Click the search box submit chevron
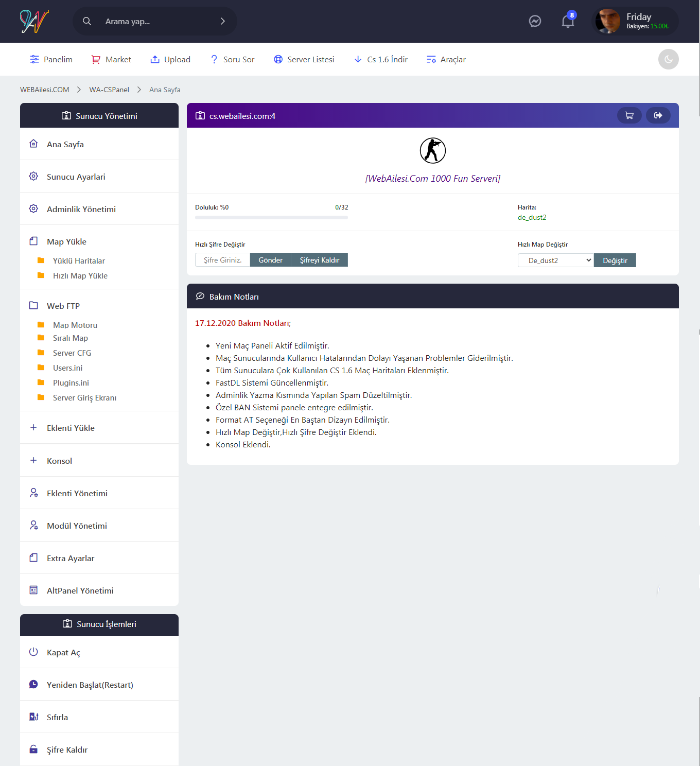 pos(223,21)
